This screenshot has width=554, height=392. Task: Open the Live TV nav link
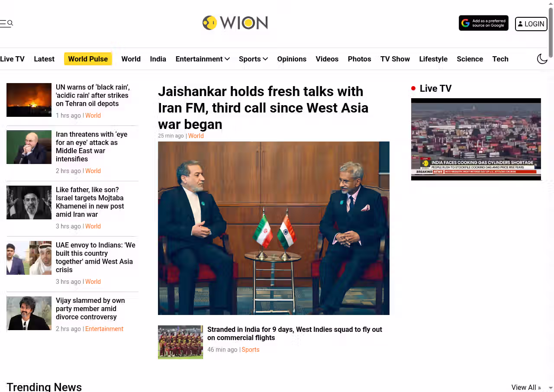pyautogui.click(x=12, y=59)
